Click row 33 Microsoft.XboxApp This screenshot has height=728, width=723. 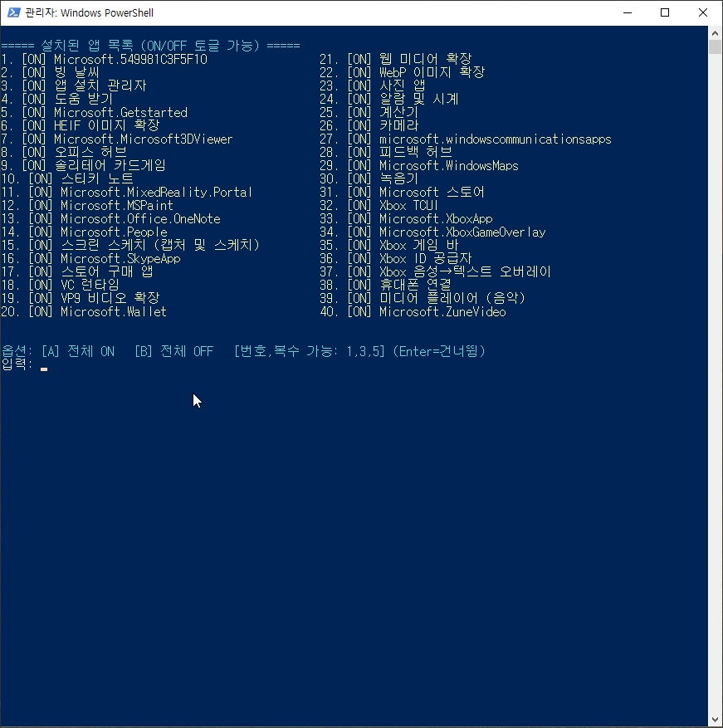coord(406,218)
